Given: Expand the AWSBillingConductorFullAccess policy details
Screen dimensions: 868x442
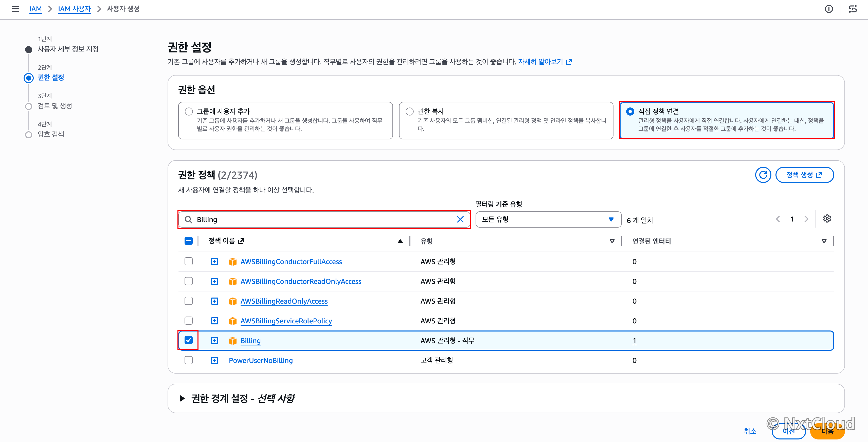Looking at the screenshot, I should (x=215, y=262).
